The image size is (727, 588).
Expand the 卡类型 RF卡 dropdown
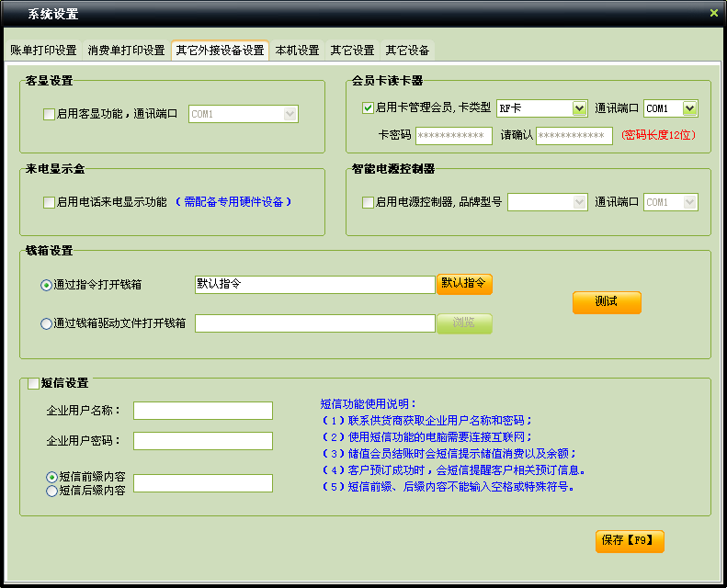542,108
